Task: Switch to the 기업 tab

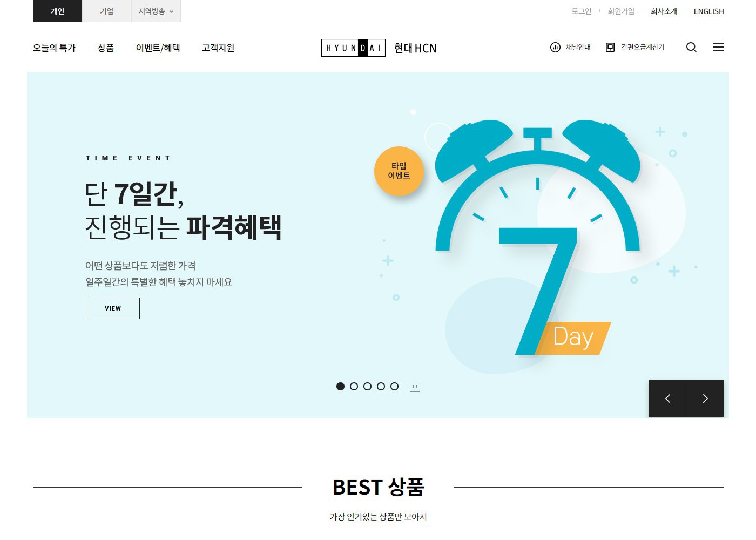Action: 107,11
